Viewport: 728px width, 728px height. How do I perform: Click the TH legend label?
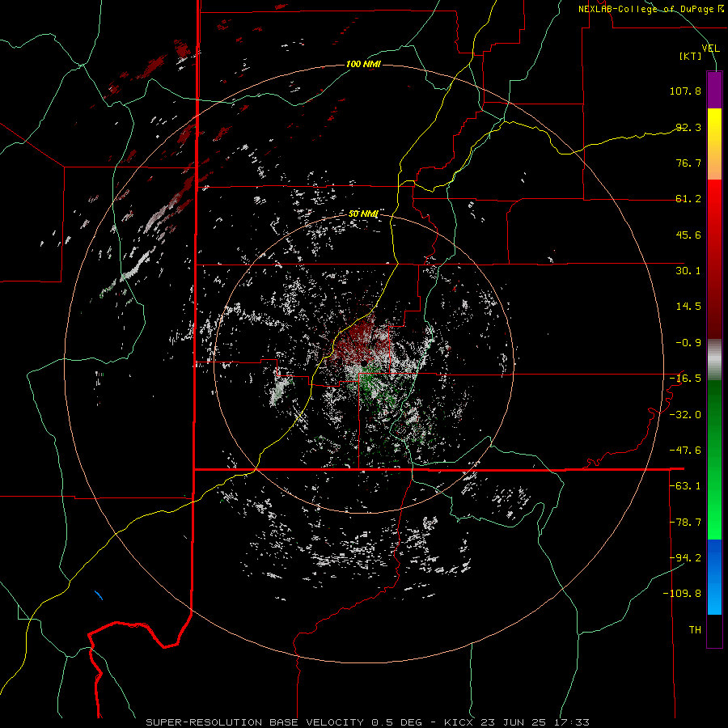click(x=695, y=630)
